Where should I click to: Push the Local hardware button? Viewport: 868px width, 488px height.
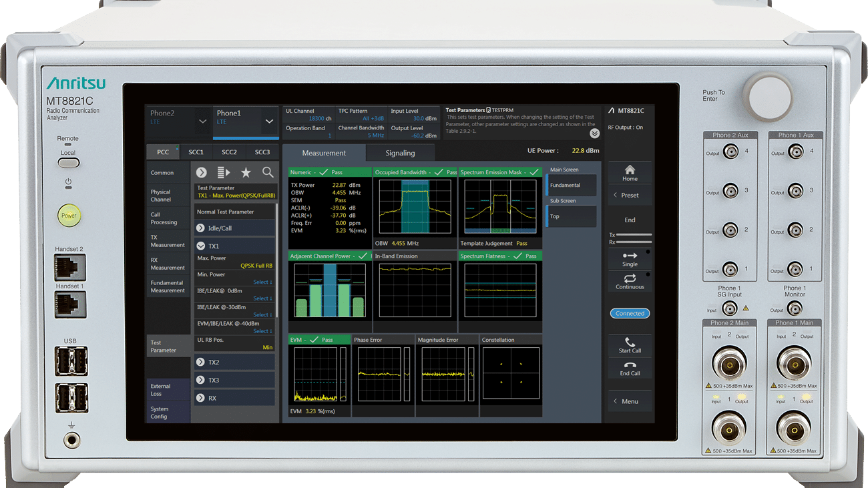[68, 162]
